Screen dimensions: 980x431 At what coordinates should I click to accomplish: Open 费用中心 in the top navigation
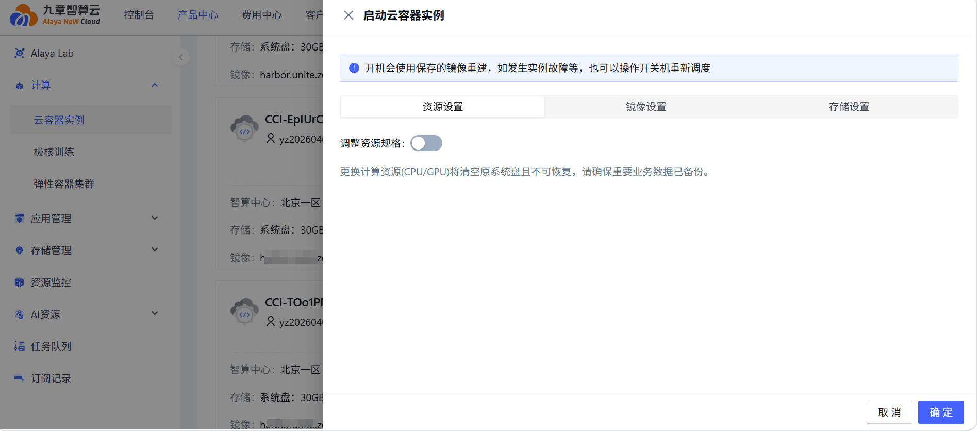(x=262, y=15)
